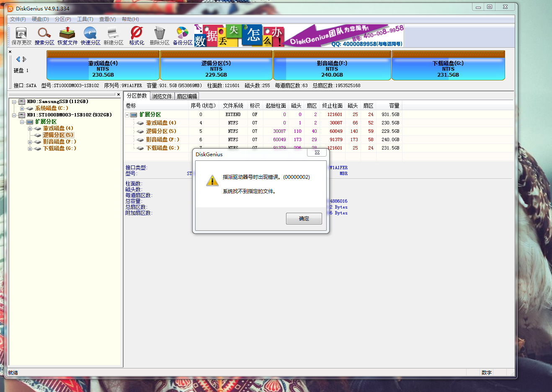Click the 就绪 status bar text

[x=13, y=373]
